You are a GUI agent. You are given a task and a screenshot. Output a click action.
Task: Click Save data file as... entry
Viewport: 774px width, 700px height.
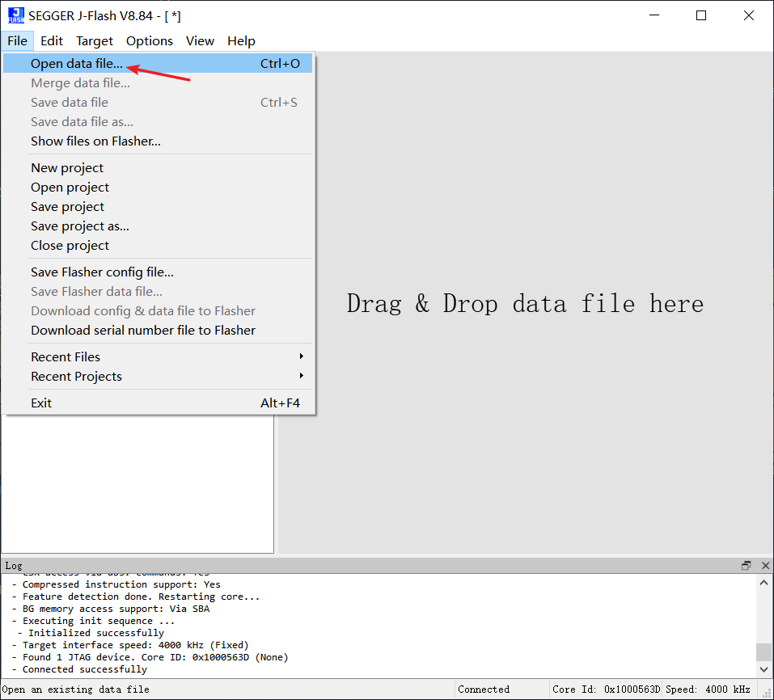coord(158,122)
